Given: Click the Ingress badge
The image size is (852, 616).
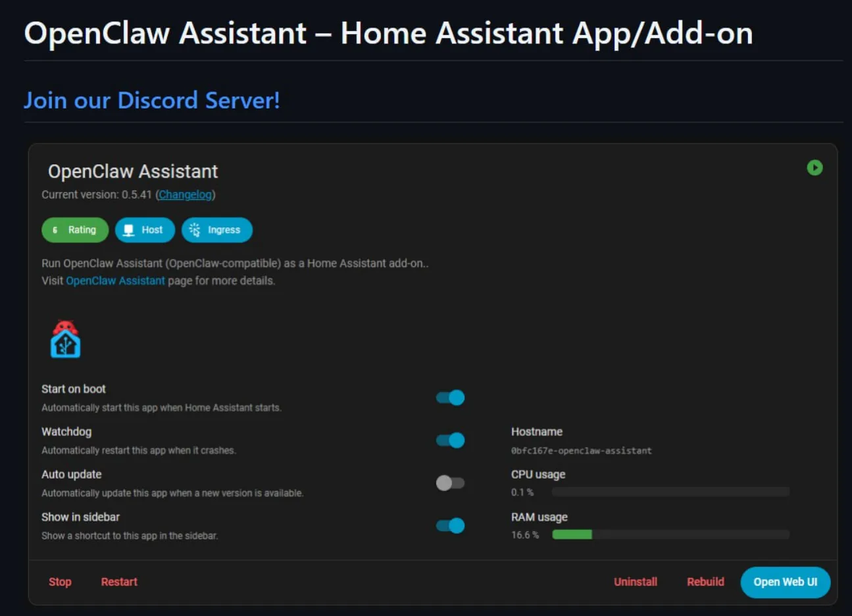Looking at the screenshot, I should pos(217,230).
